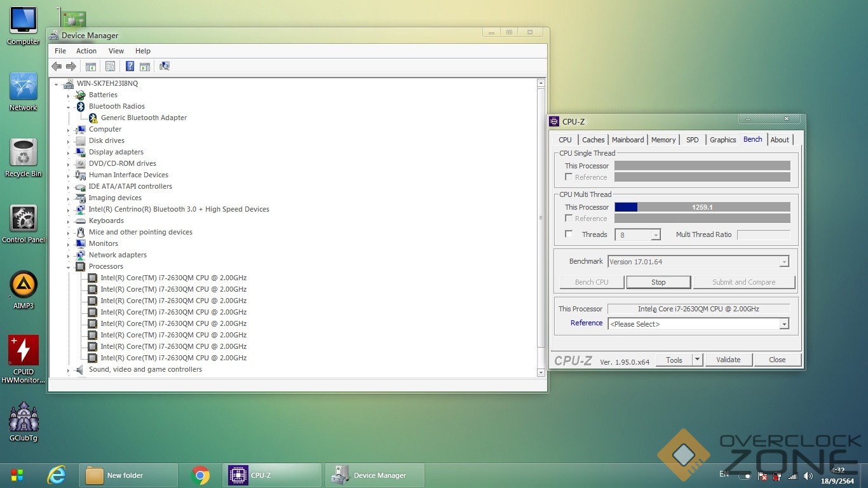868x488 pixels.
Task: Tick the Single Thread Reference checkbox
Action: pyautogui.click(x=569, y=177)
